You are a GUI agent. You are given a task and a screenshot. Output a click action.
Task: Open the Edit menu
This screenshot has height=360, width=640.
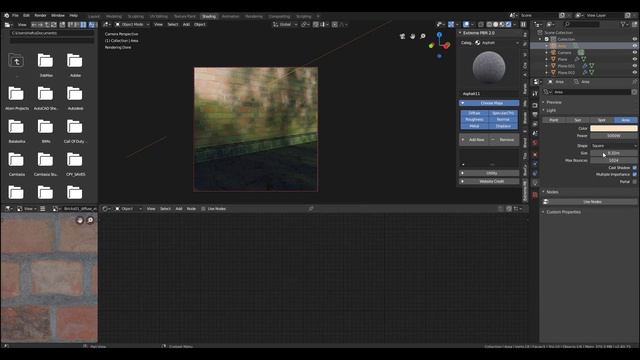[27, 16]
